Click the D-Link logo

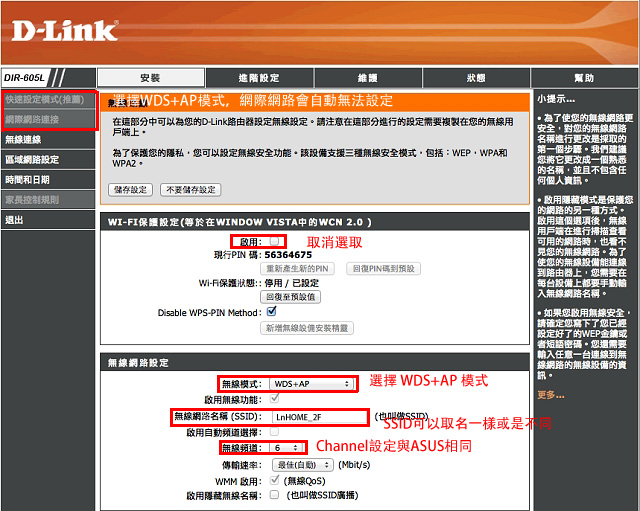(x=65, y=31)
